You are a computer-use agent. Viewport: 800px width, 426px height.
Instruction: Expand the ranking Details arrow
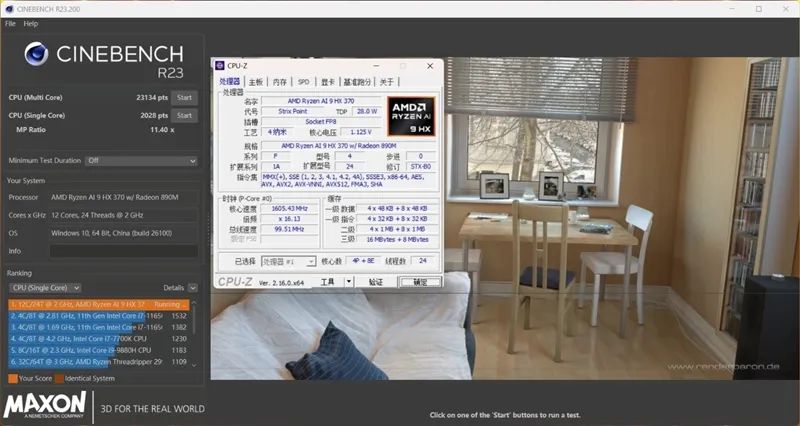[192, 287]
